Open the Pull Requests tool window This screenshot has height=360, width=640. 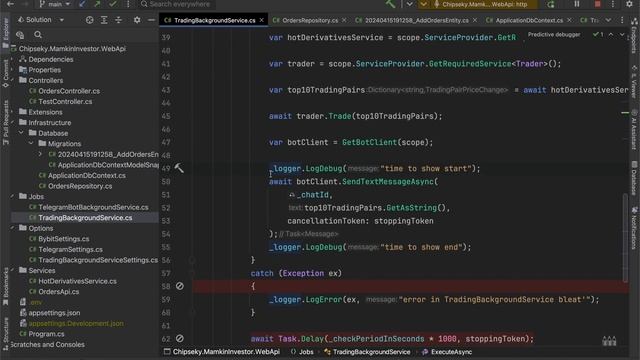pyautogui.click(x=5, y=122)
